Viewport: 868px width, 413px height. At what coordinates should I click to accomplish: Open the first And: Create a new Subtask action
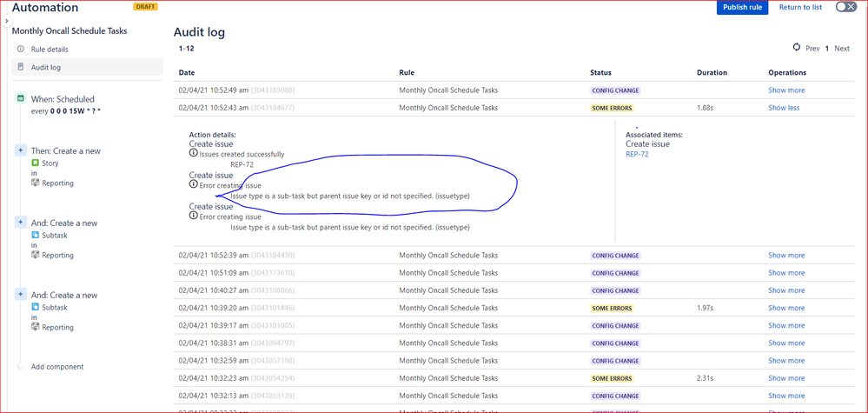[x=64, y=223]
